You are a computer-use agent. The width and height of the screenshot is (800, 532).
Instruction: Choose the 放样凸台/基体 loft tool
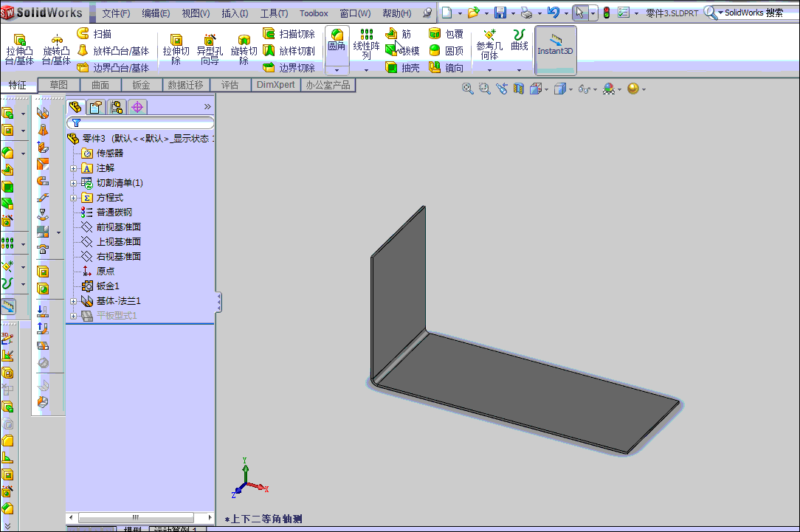[x=113, y=50]
